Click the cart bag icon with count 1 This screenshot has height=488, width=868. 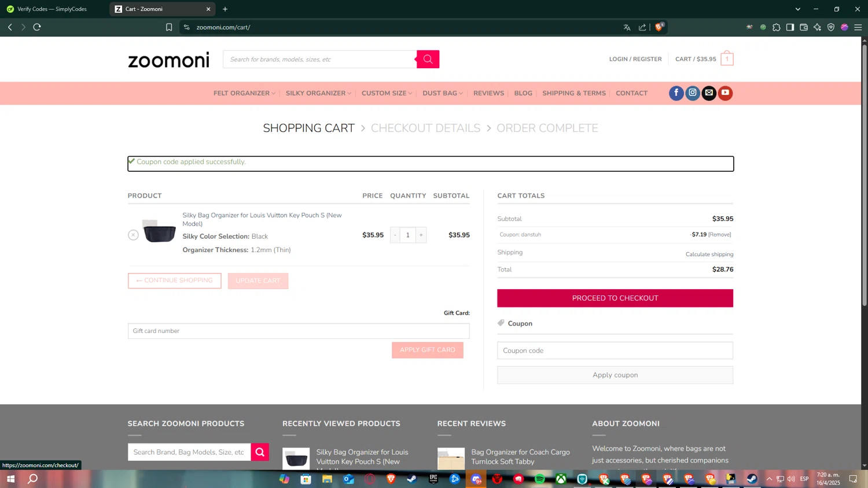coord(727,58)
